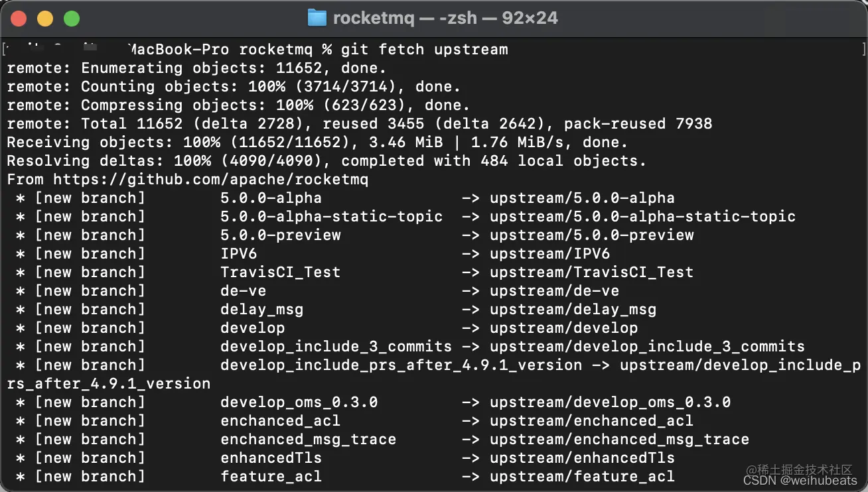Click the "upstream/enchanced_acl" tracking ref
Viewport: 868px width, 492px height.
pyautogui.click(x=592, y=421)
